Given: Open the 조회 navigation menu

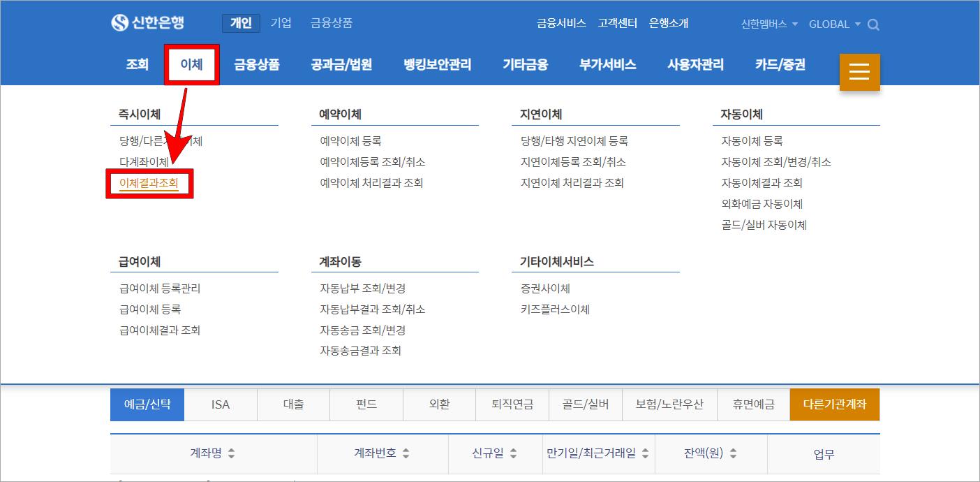Looking at the screenshot, I should (x=137, y=64).
